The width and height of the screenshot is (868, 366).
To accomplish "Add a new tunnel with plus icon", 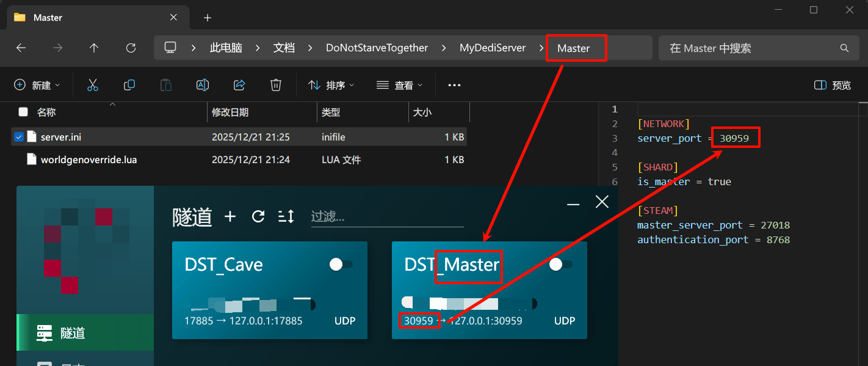I will (230, 216).
